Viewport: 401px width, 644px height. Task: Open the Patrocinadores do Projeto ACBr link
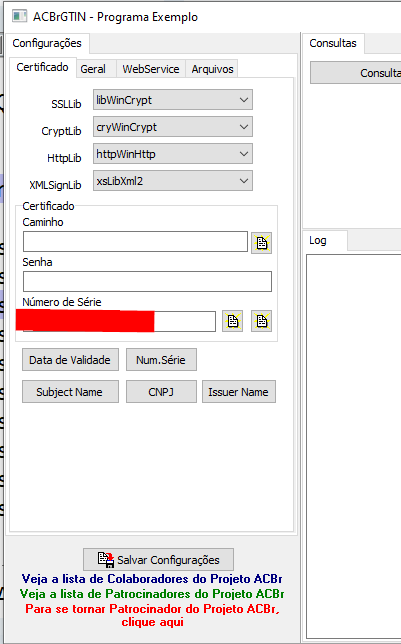(152, 594)
